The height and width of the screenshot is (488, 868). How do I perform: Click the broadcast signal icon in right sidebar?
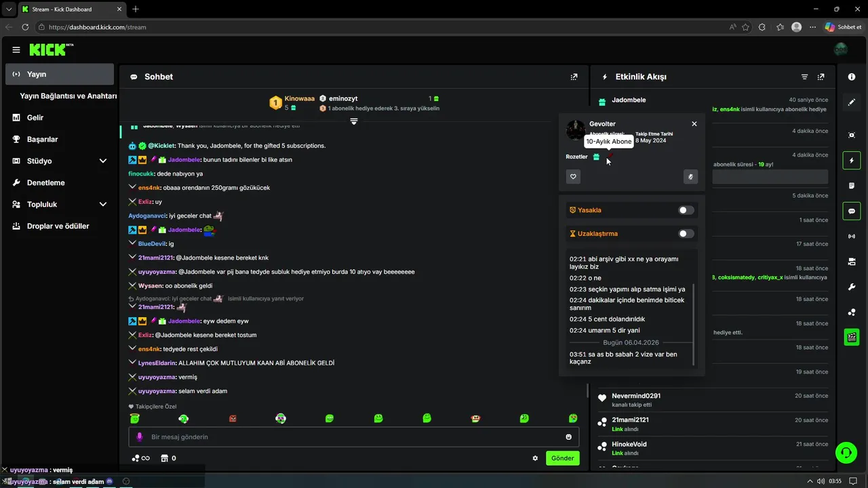coord(852,237)
